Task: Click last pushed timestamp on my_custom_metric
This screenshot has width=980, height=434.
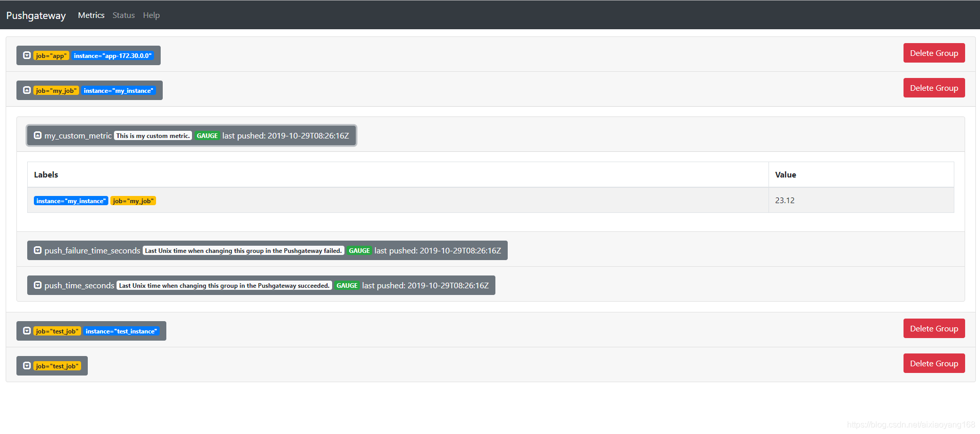Action: (286, 136)
